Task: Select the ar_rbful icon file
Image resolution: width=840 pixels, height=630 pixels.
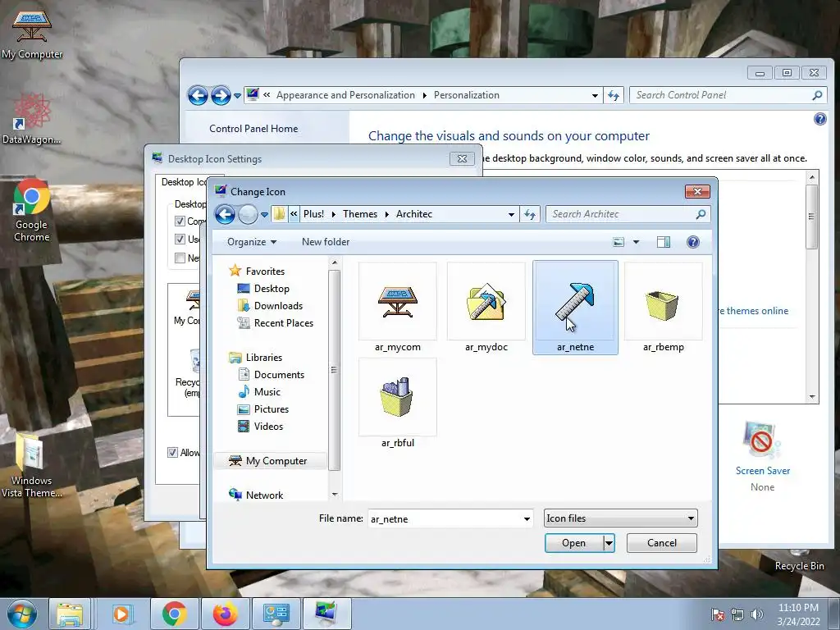Action: click(398, 404)
